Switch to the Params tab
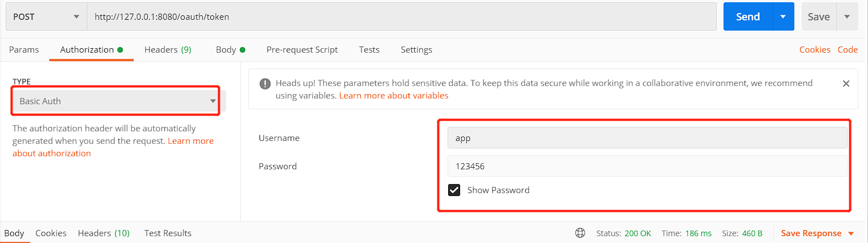 [x=24, y=49]
